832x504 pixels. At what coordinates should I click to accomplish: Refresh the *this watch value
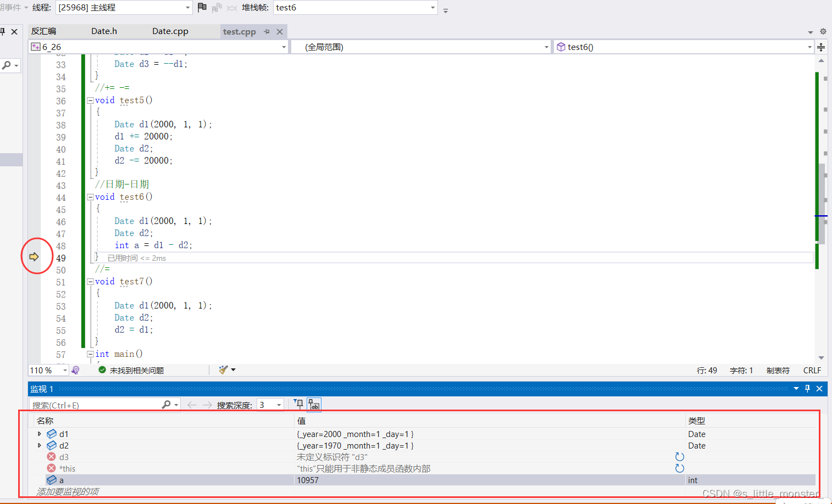point(680,468)
